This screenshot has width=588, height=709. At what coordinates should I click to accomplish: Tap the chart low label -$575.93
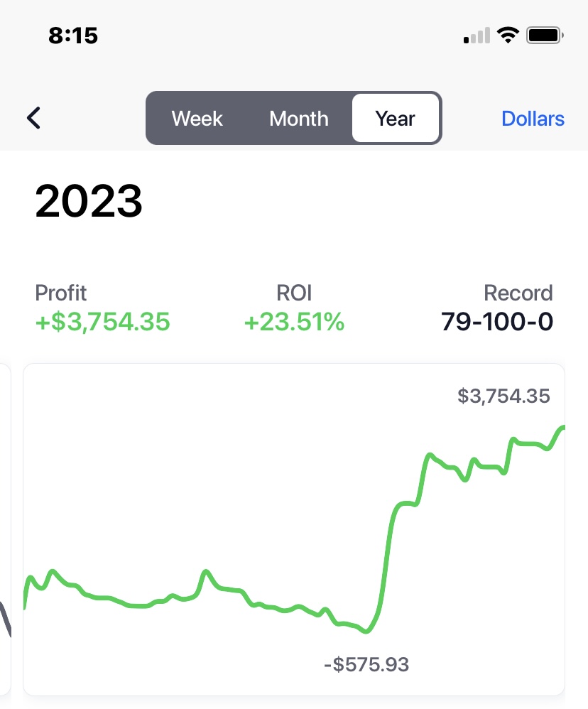[366, 664]
